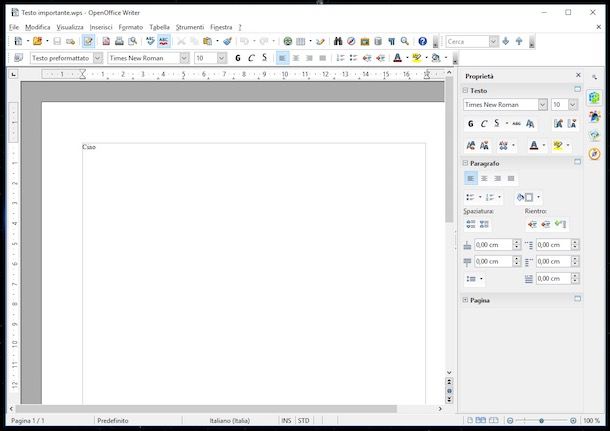
Task: Open sidebar font size dropdown
Action: point(573,105)
